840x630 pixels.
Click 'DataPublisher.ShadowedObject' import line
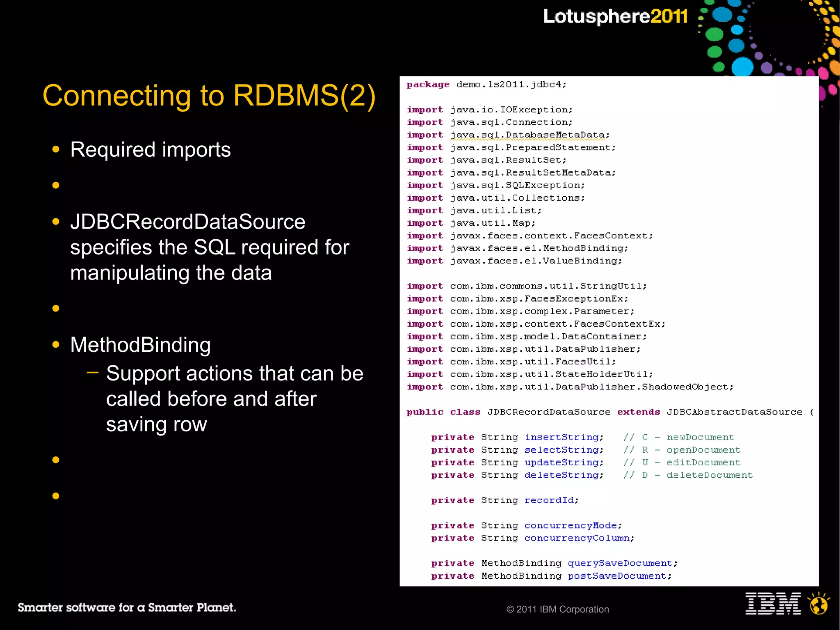coord(570,387)
